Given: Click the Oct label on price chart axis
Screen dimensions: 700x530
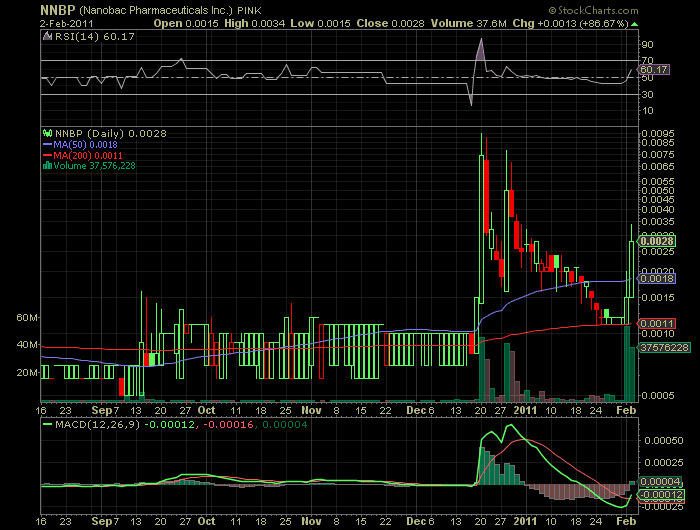Looking at the screenshot, I should (207, 410).
